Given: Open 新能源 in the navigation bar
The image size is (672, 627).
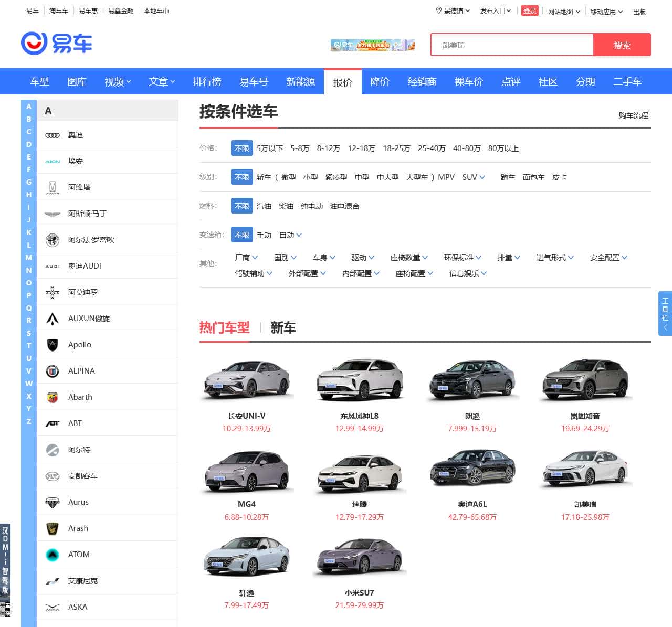Looking at the screenshot, I should [x=300, y=82].
